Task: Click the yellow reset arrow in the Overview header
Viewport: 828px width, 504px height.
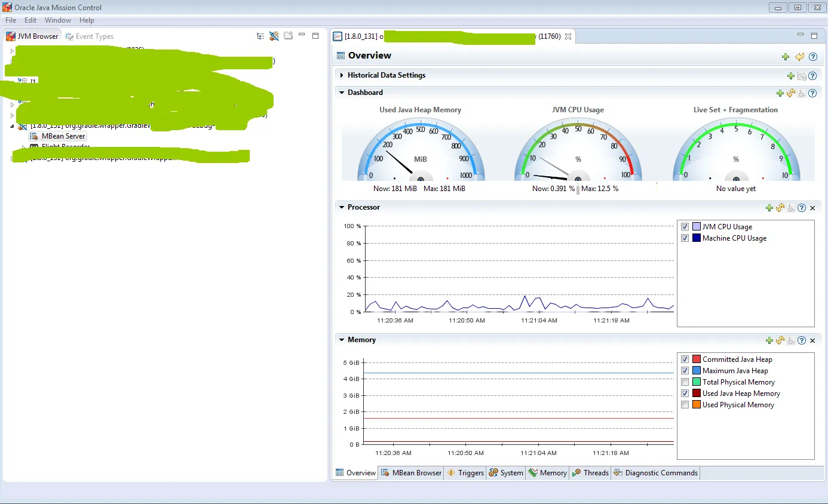Action: click(800, 57)
